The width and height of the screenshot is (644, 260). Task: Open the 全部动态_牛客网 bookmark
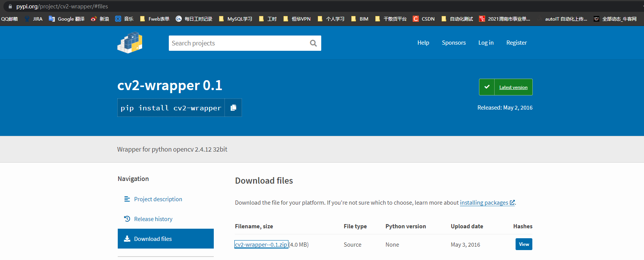(x=615, y=19)
